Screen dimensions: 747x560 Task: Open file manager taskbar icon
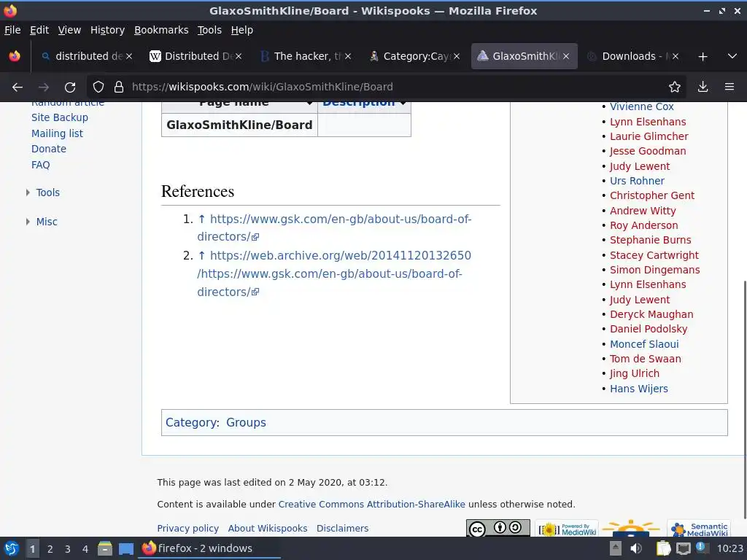pyautogui.click(x=105, y=548)
